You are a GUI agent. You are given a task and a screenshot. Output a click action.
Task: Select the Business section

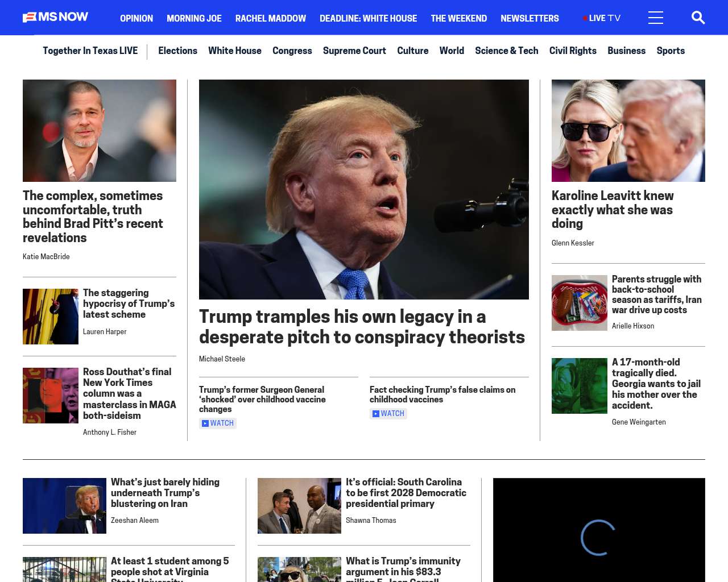pos(626,51)
